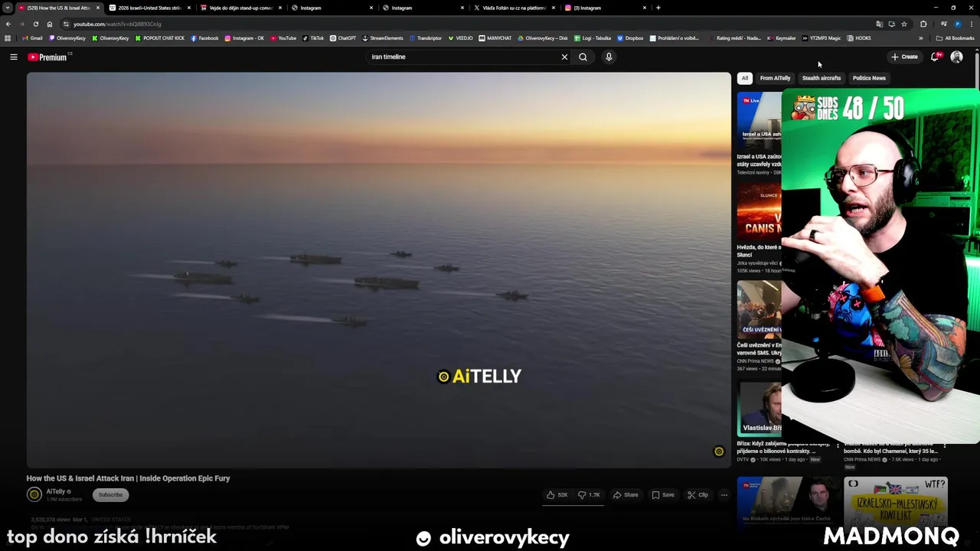
Task: Save the video to playlist
Action: tap(663, 495)
